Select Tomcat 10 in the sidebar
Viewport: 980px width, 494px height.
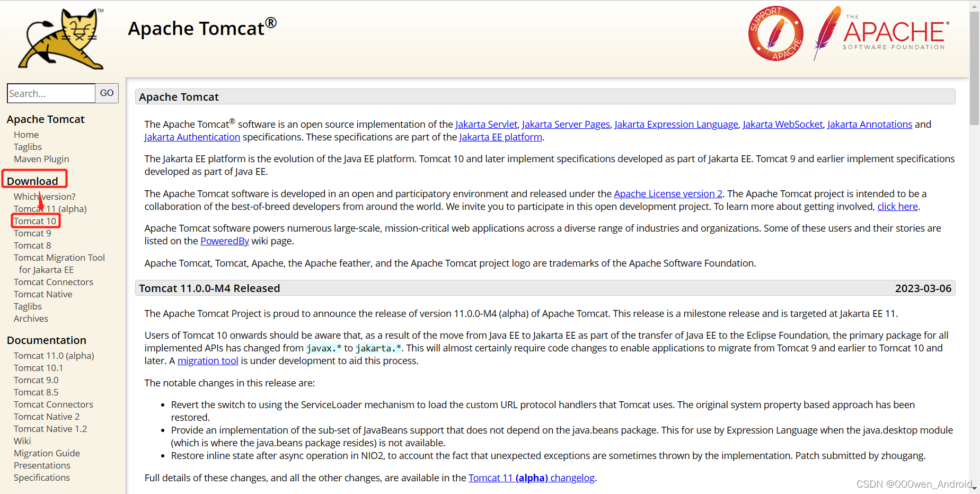(35, 220)
